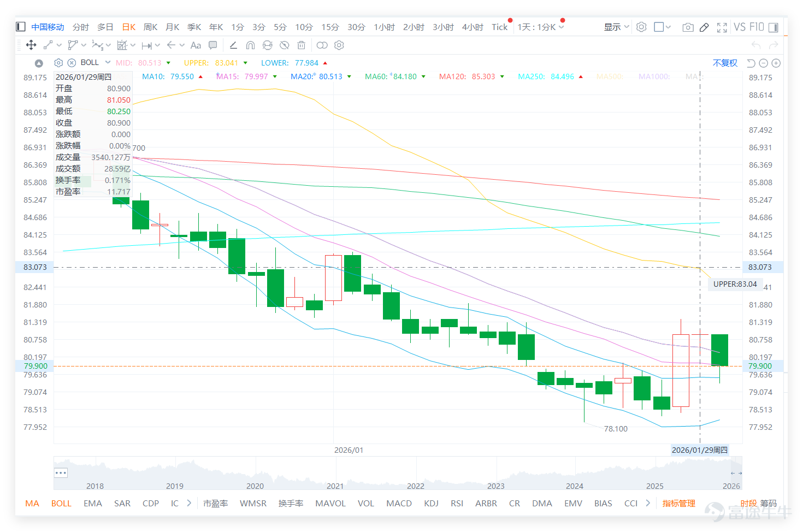
Task: Click the 不复权 adjustment link
Action: tap(725, 63)
